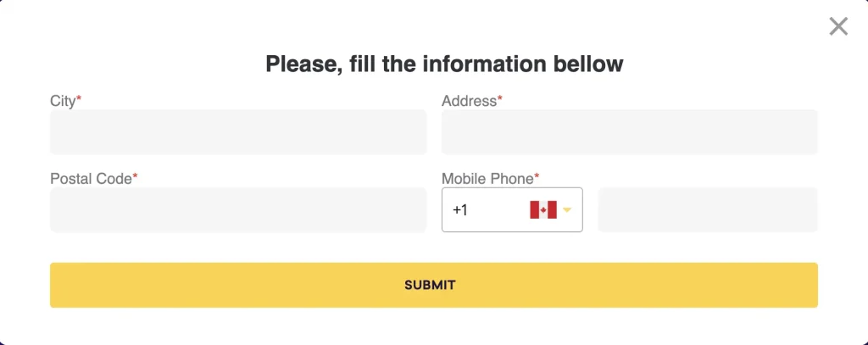Viewport: 868px width, 345px height.
Task: Click the +1 dialing code text
Action: pyautogui.click(x=460, y=210)
